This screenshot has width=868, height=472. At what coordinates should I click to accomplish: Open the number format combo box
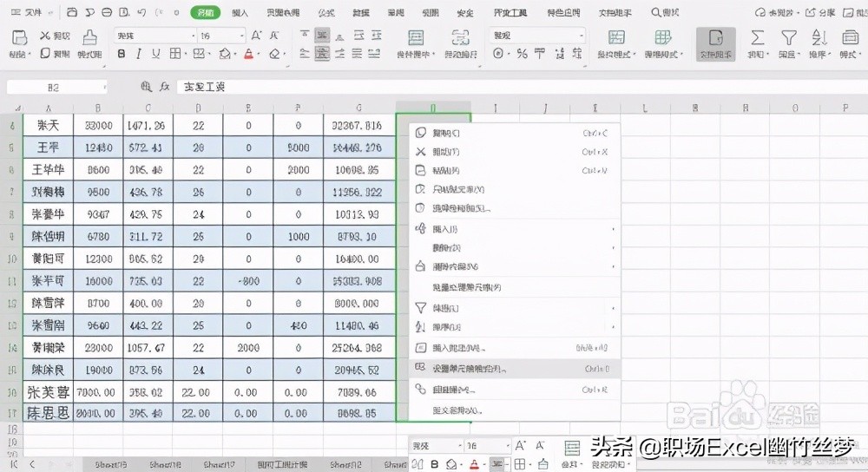[x=537, y=36]
